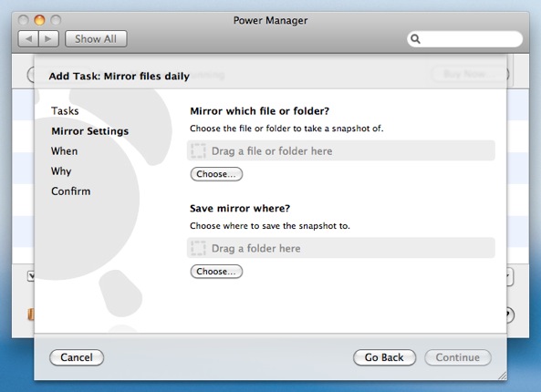The width and height of the screenshot is (541, 392).
Task: Click the dashed placeholder icon in folder well
Action: click(x=198, y=248)
